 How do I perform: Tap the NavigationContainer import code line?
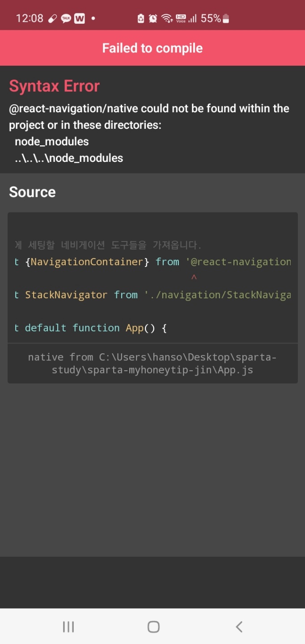tap(152, 262)
